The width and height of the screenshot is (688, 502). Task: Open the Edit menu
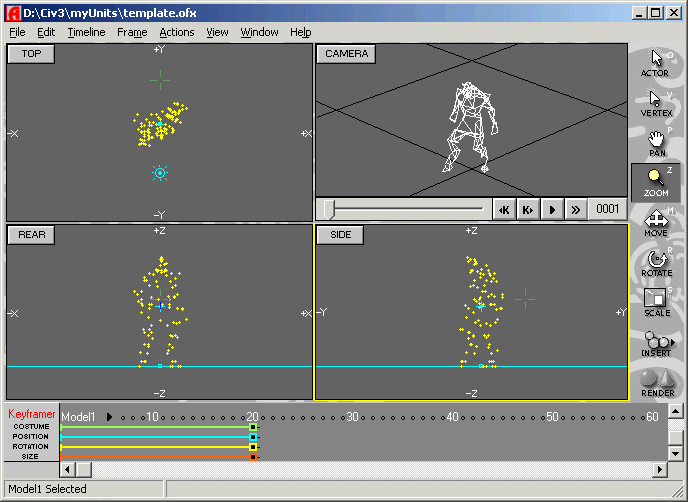(46, 32)
